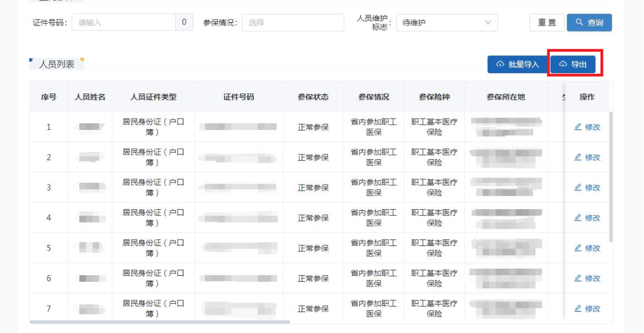Viewport: 644px width, 333px height.
Task: Click the cloud upload icon in 批量导入
Action: [500, 64]
